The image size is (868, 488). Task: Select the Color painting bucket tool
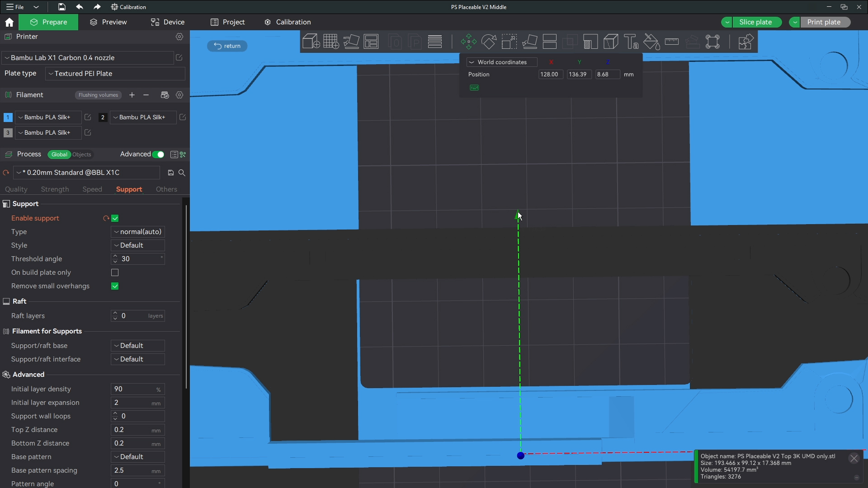point(651,42)
